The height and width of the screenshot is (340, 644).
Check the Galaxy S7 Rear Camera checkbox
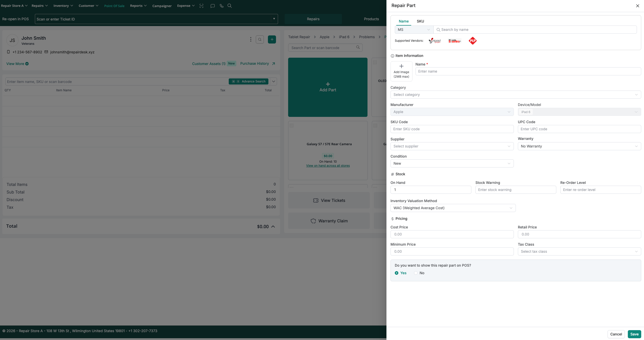click(291, 125)
